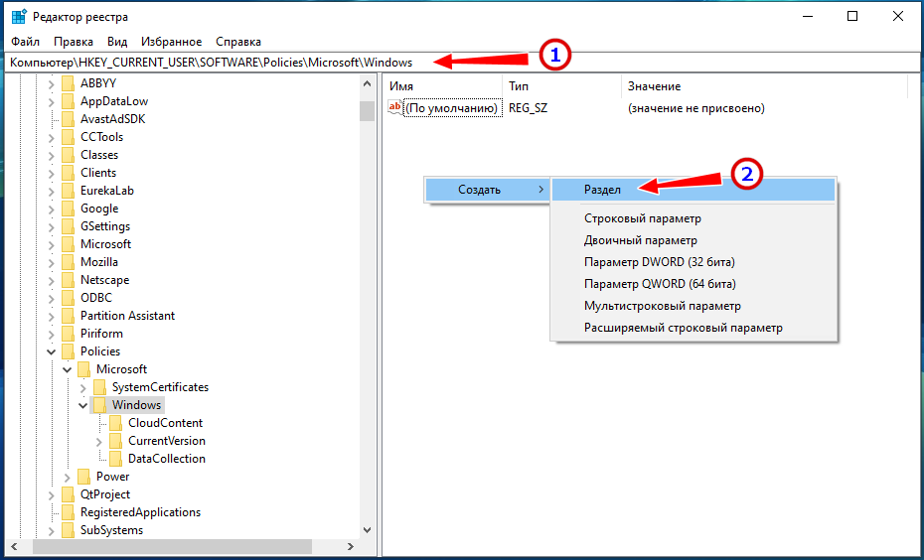The image size is (924, 560).
Task: Expand the CurrentVersion key
Action: coord(99,441)
